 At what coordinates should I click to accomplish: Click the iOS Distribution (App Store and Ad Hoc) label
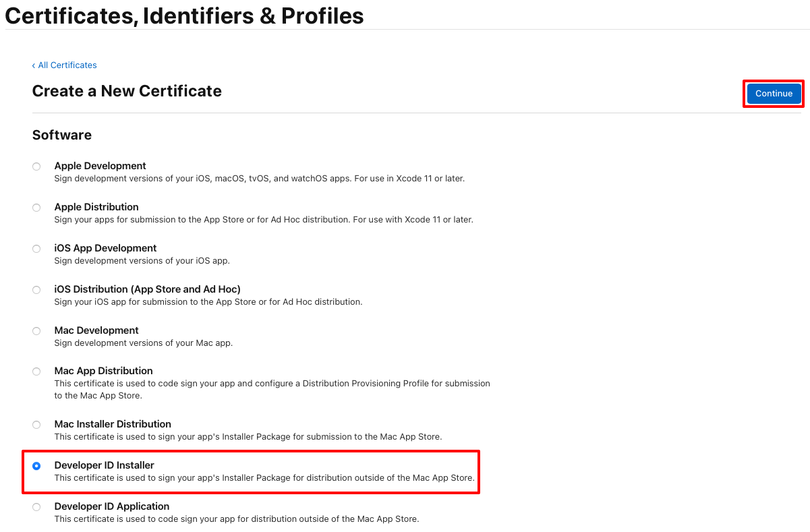(147, 289)
